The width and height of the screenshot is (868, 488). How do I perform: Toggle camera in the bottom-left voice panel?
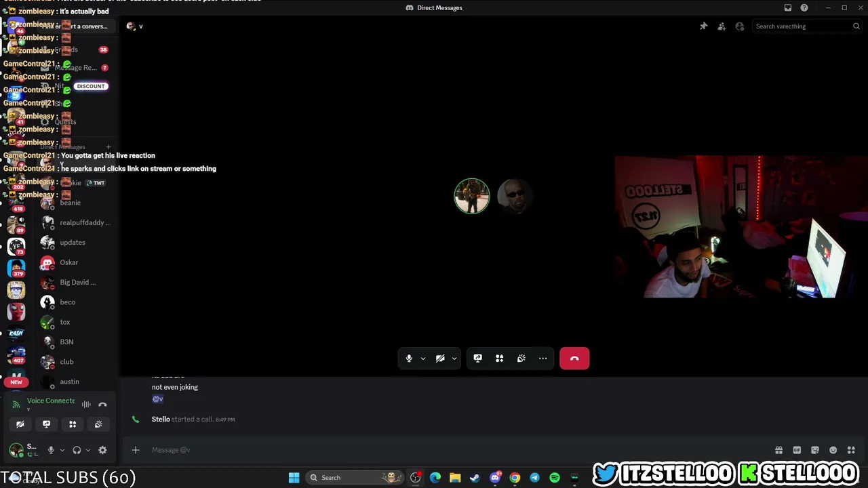point(20,424)
